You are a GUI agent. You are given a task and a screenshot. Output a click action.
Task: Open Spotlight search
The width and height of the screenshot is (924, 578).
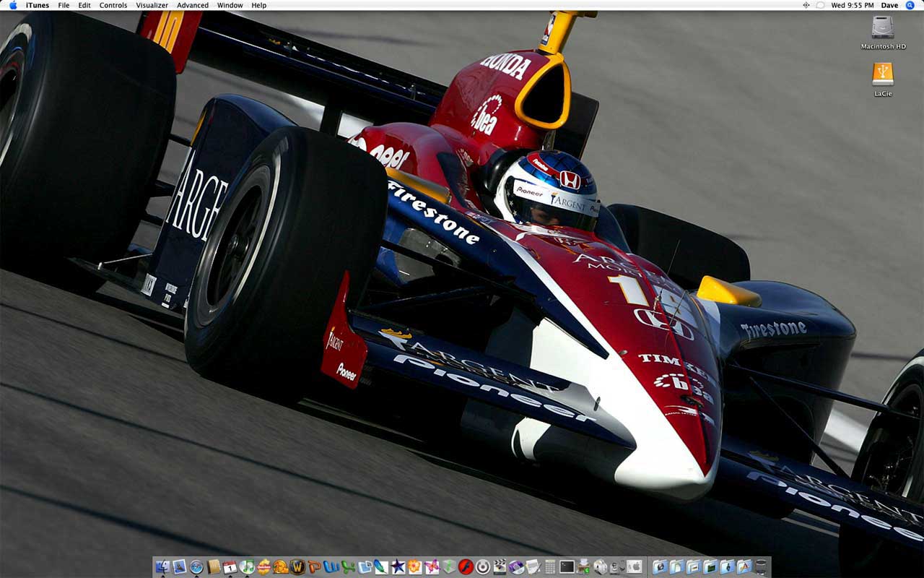tap(910, 5)
